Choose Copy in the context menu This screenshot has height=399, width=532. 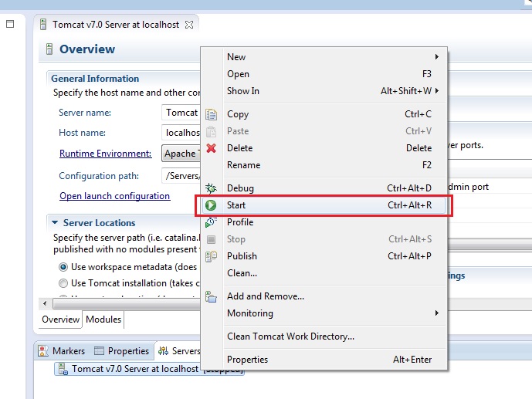click(x=324, y=114)
